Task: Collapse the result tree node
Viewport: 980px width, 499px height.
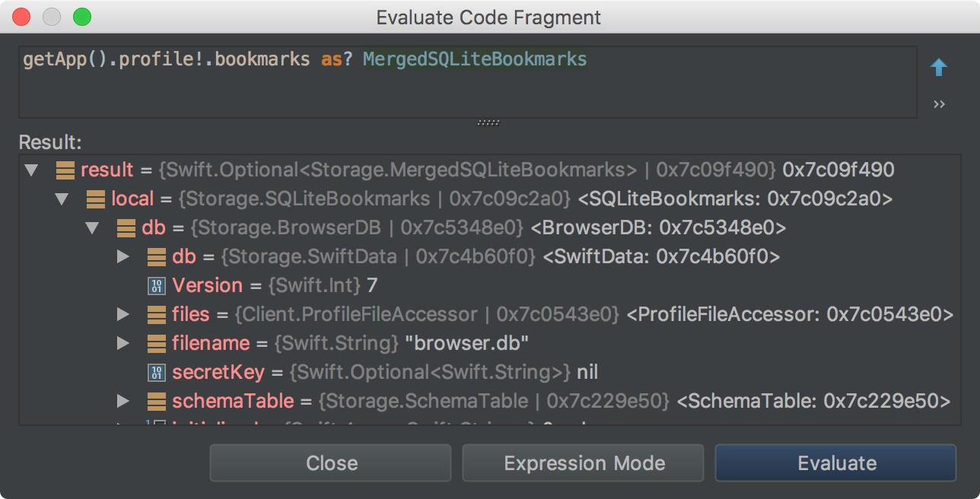Action: [31, 170]
